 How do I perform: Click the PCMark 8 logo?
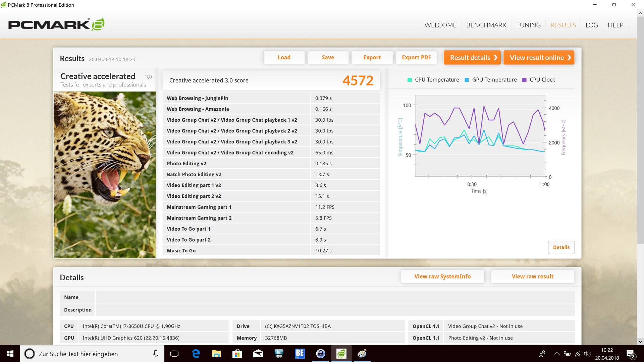pyautogui.click(x=56, y=24)
